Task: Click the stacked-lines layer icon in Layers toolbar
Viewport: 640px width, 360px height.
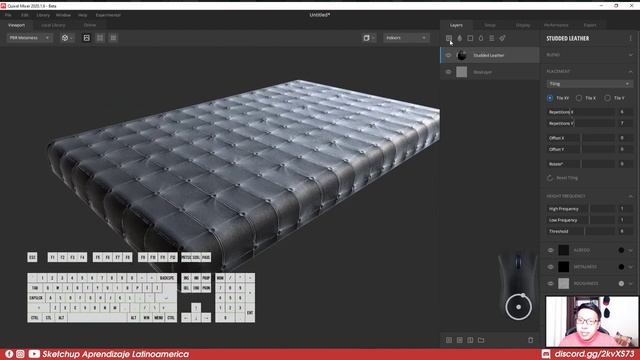Action: (491, 38)
